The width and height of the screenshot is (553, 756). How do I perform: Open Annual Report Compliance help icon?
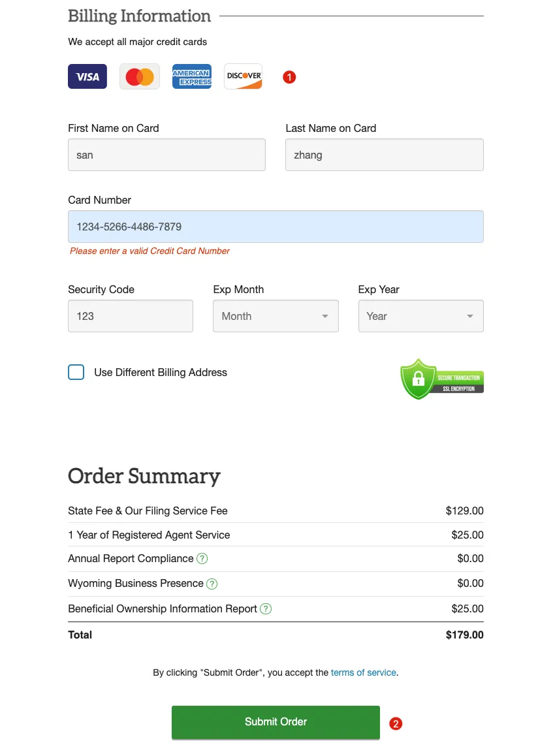pos(202,559)
